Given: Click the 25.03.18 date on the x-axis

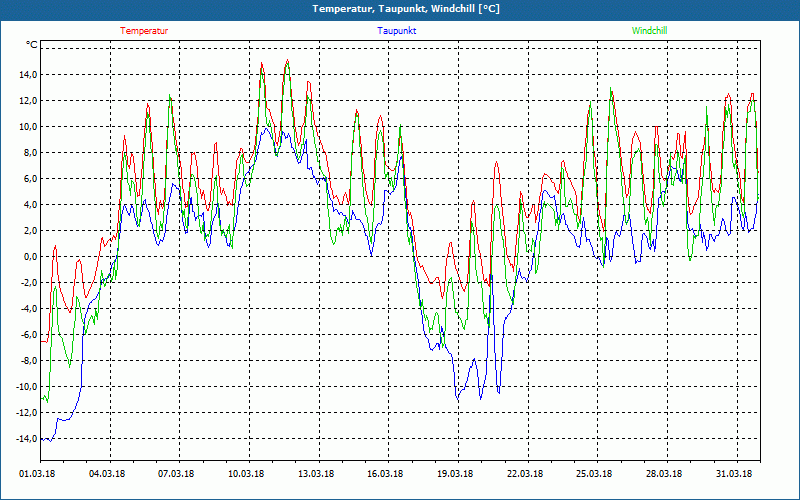Looking at the screenshot, I should pyautogui.click(x=594, y=474).
